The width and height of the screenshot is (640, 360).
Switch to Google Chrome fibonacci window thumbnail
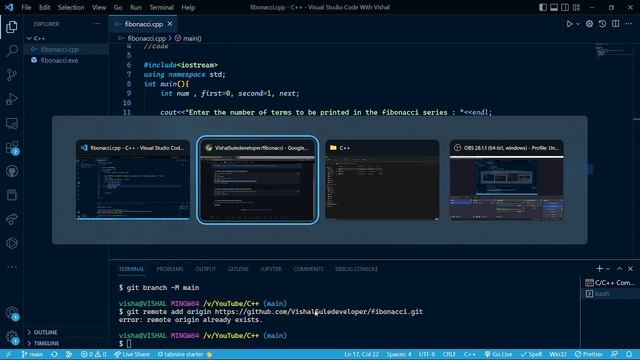258,180
